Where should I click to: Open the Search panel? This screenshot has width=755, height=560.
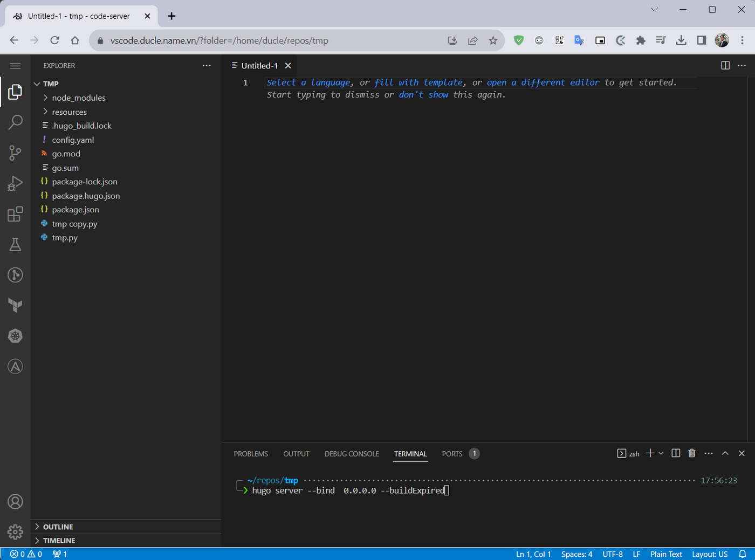(15, 122)
